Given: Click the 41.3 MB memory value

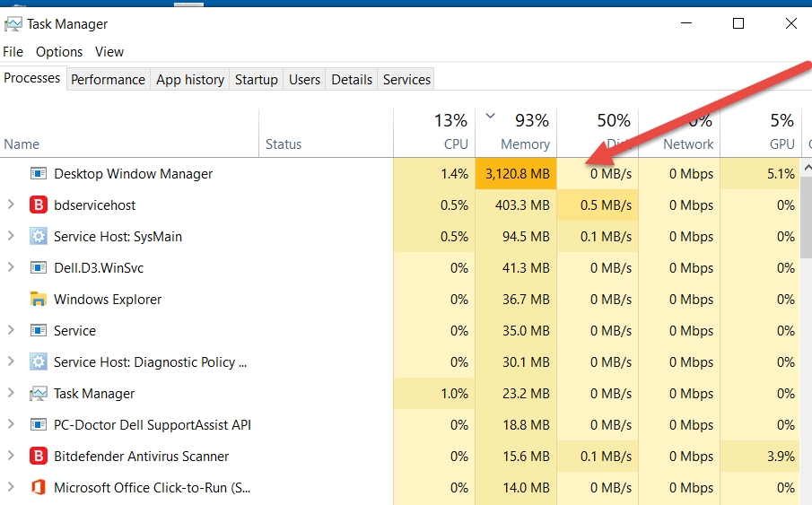Looking at the screenshot, I should point(526,268).
